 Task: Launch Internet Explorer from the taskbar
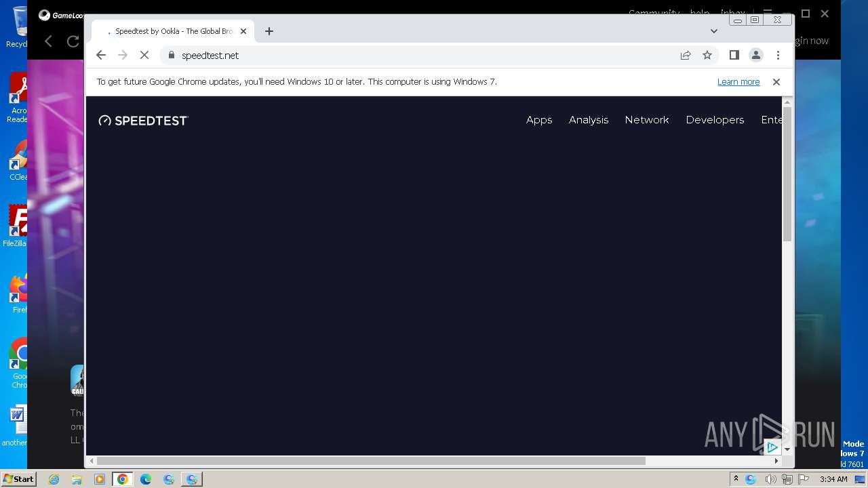pos(54,479)
